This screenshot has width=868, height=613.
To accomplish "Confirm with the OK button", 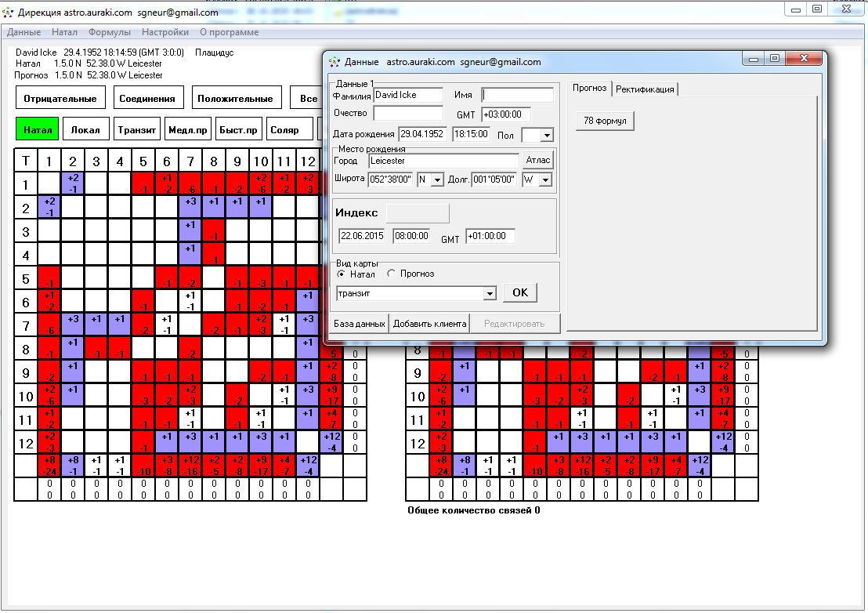I will pyautogui.click(x=519, y=292).
